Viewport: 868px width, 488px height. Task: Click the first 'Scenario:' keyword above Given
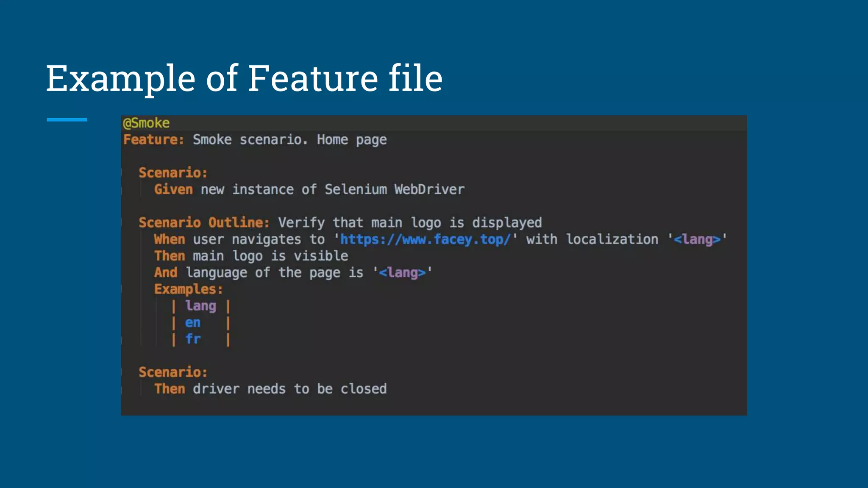click(173, 173)
